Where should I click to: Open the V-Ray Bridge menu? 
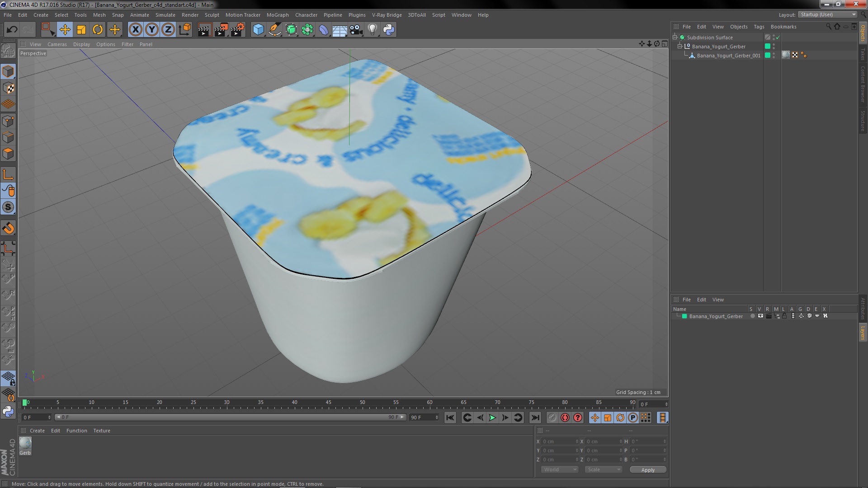(x=387, y=15)
